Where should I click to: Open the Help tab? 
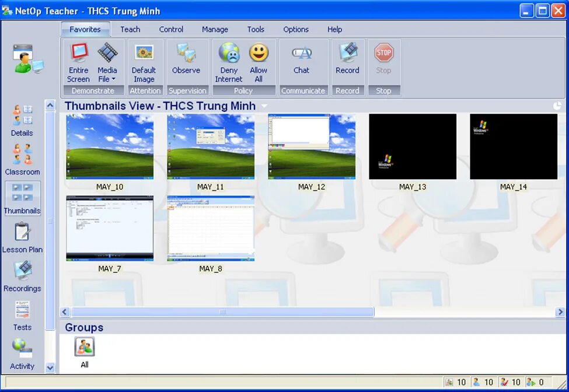(335, 29)
